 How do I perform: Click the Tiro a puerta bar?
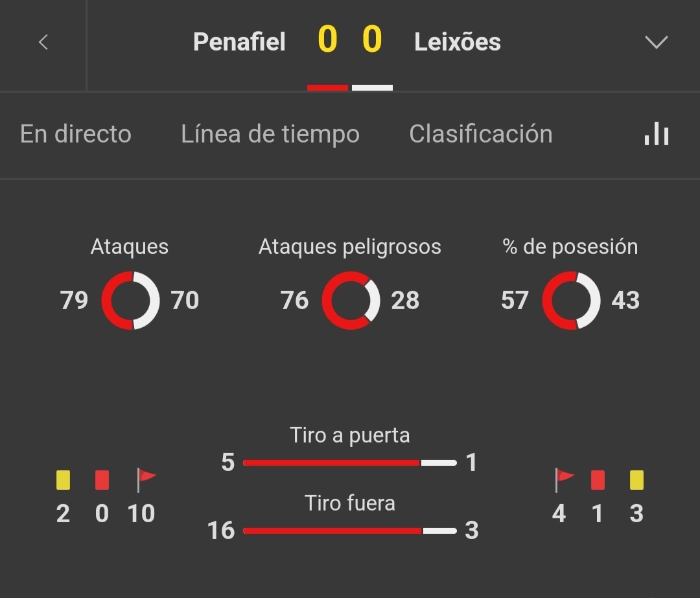click(349, 463)
